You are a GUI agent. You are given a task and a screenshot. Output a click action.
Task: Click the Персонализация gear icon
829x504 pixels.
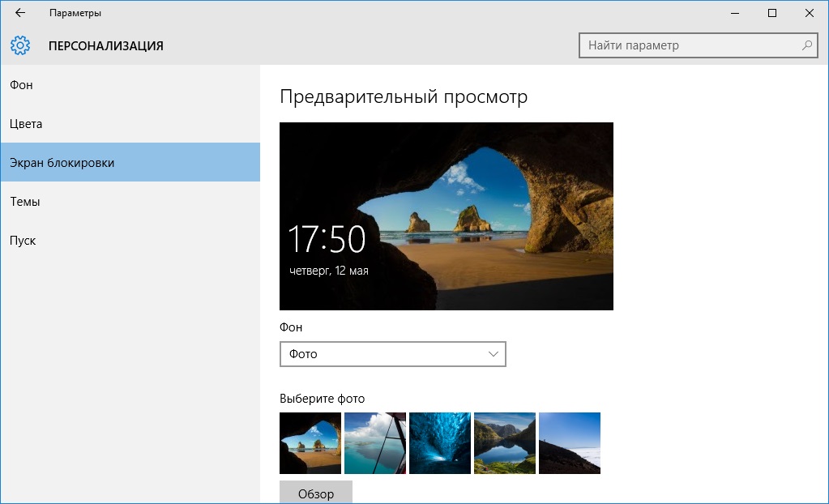pos(21,45)
